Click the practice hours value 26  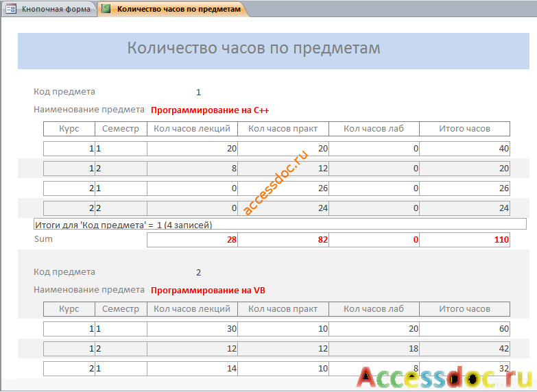click(x=283, y=188)
